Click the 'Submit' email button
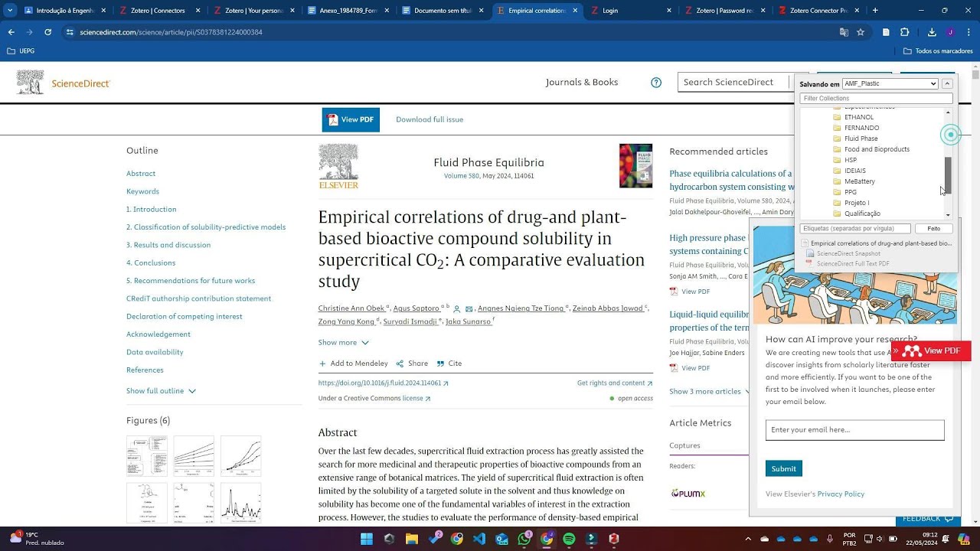 [783, 468]
